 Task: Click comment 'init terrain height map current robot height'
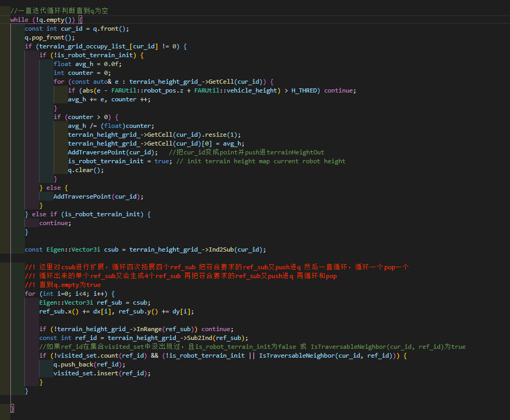pyautogui.click(x=261, y=161)
